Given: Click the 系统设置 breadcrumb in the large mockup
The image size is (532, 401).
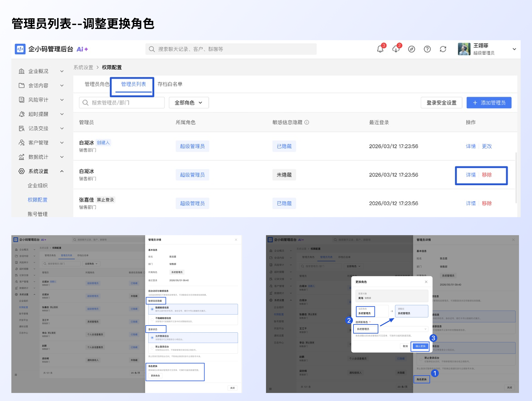Looking at the screenshot, I should click(83, 67).
